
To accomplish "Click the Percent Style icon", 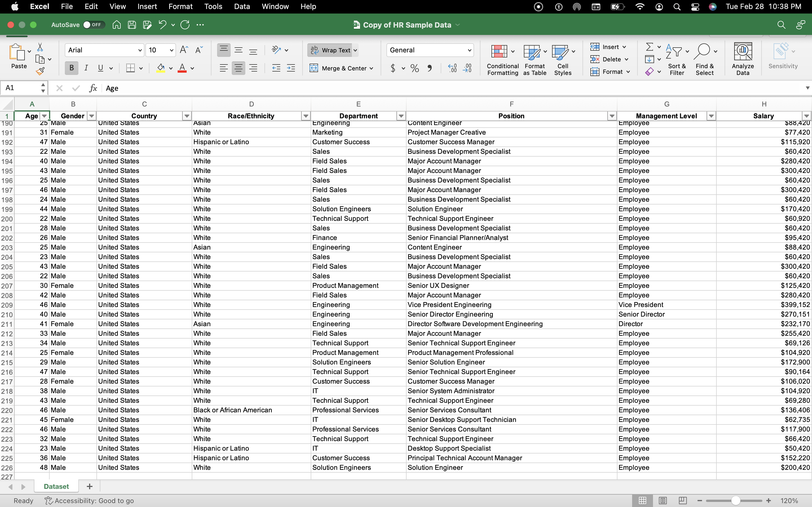I will (414, 68).
